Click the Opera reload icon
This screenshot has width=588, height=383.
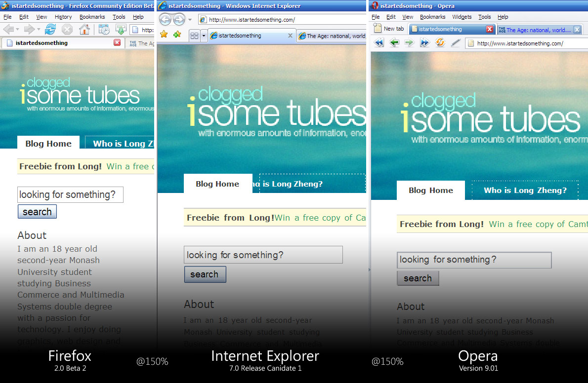(440, 43)
